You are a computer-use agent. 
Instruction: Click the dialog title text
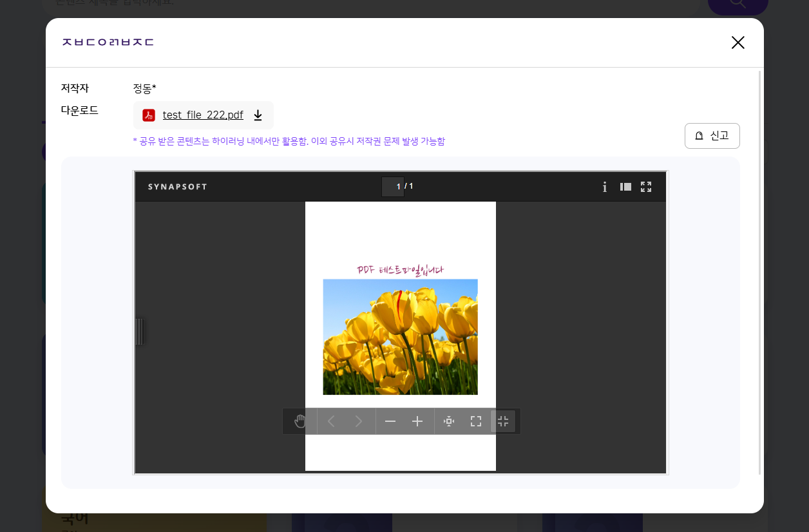(108, 43)
